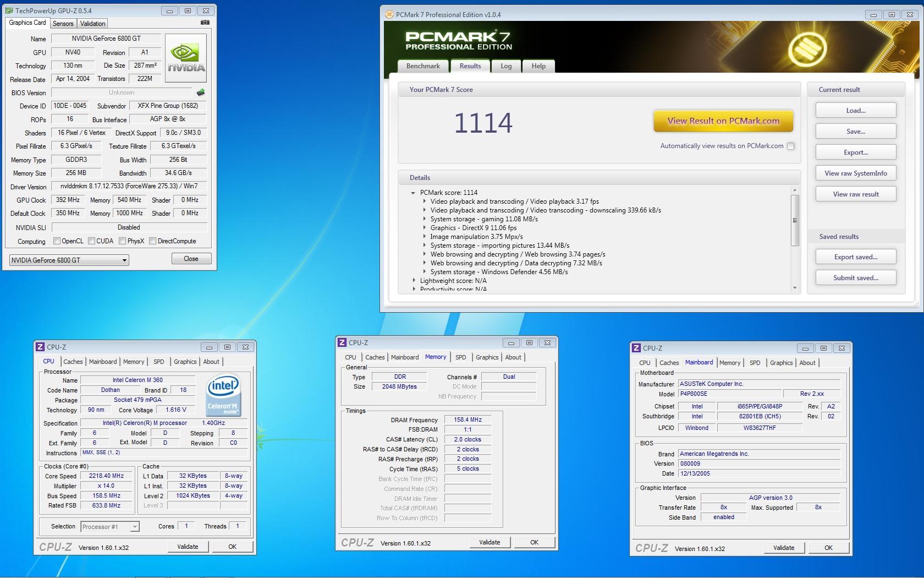Click the Export... button

point(856,152)
